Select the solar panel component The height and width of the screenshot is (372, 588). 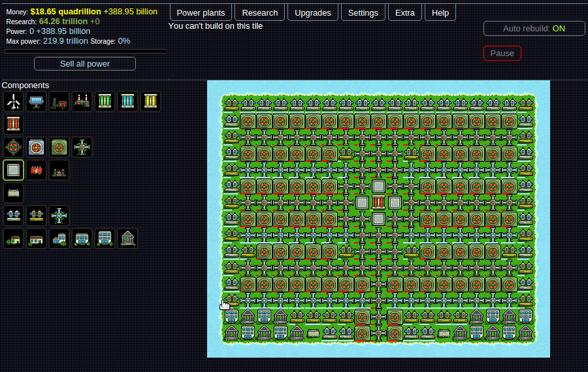point(37,102)
